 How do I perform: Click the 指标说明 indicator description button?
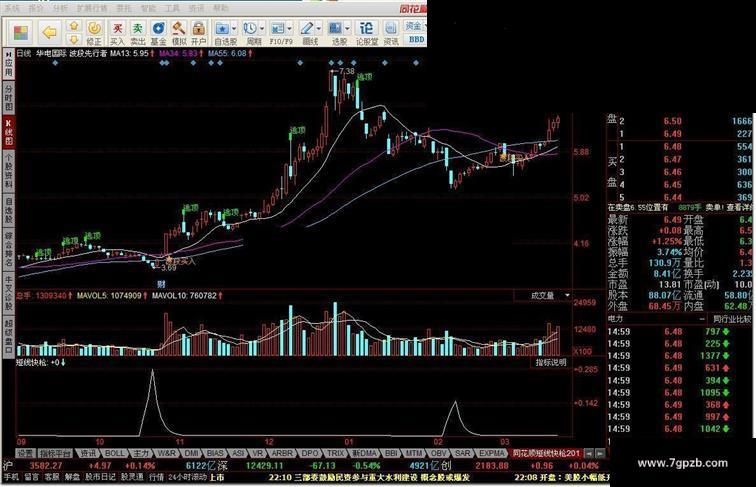point(551,362)
